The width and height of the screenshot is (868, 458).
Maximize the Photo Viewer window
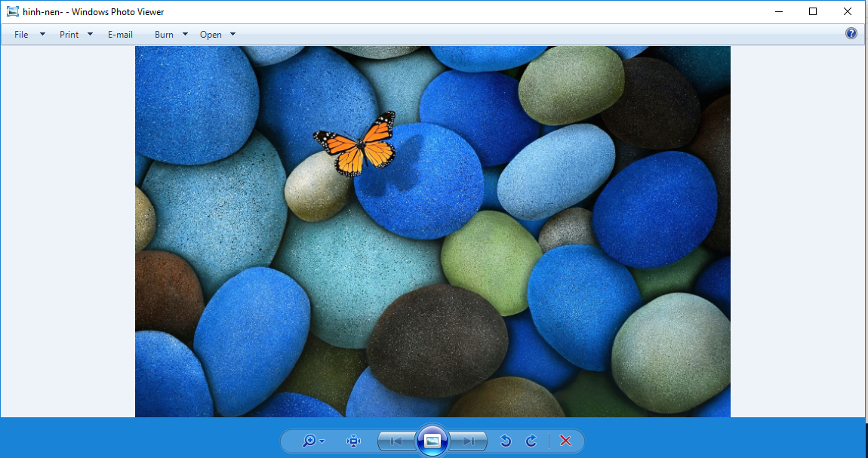point(813,11)
